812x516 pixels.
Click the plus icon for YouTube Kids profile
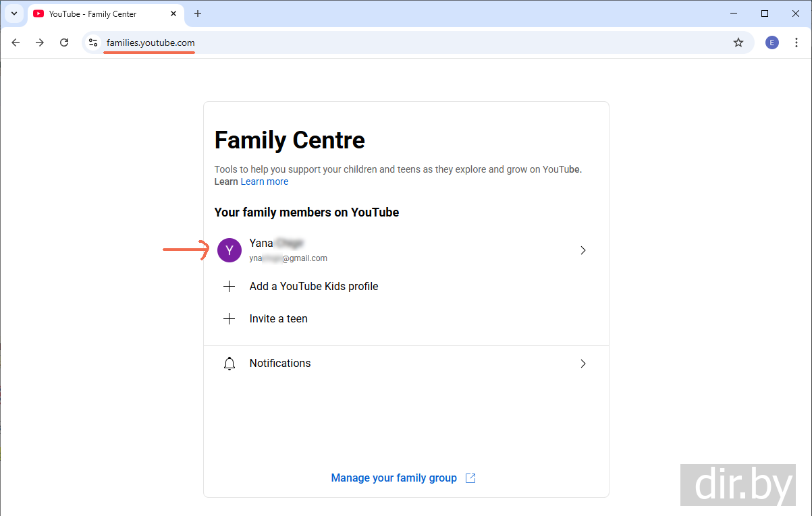(x=229, y=287)
